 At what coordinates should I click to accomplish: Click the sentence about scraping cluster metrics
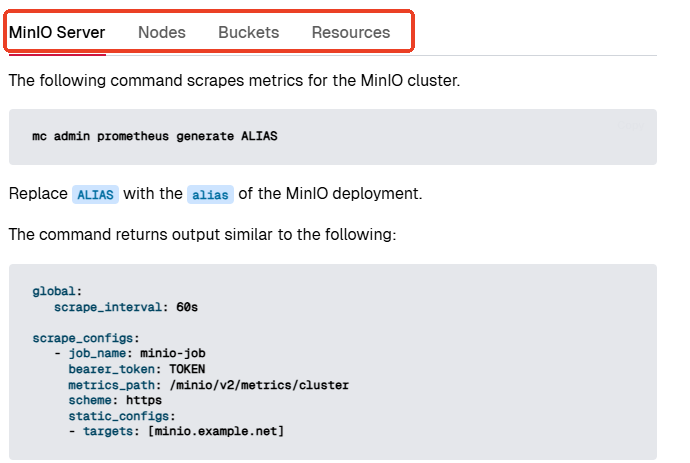234,80
